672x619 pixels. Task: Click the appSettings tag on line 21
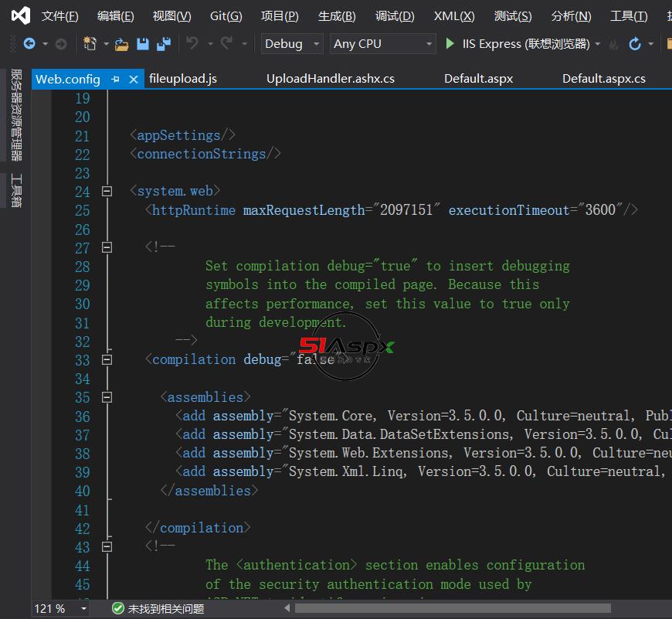tap(183, 135)
